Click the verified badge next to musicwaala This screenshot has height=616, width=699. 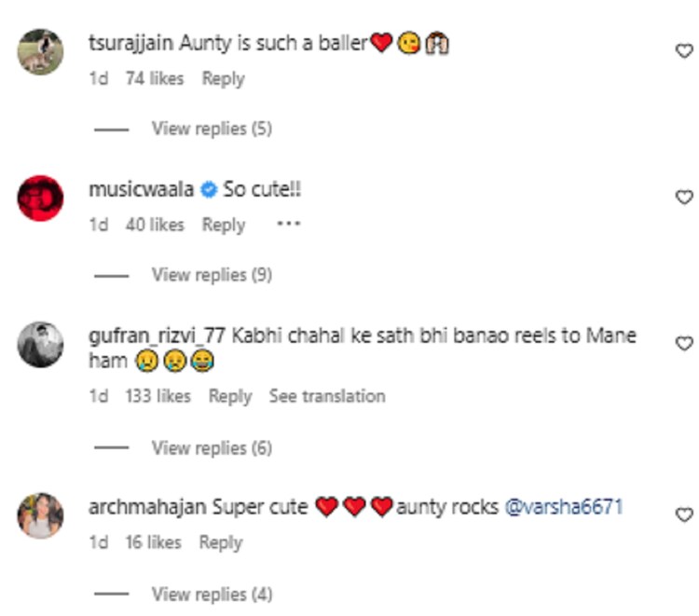[x=209, y=190]
